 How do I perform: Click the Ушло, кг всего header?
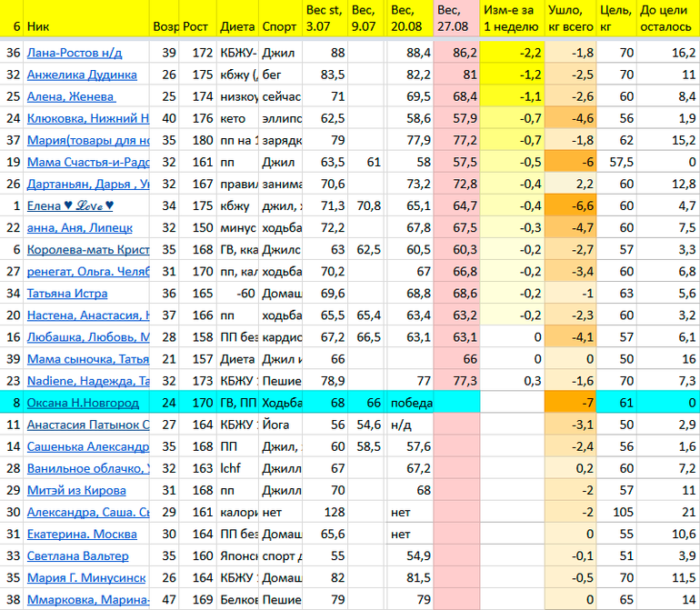coord(570,18)
